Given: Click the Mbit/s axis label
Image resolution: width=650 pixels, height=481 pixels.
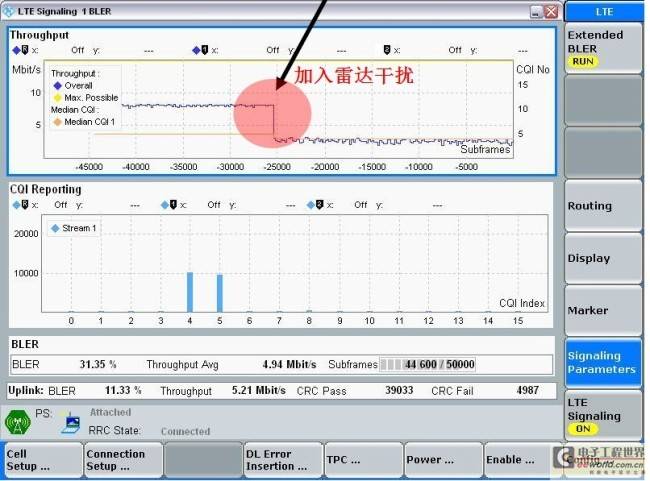Looking at the screenshot, I should (26, 70).
